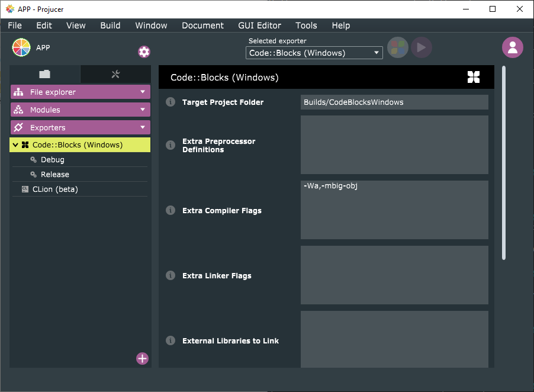Show info for Extra Preprocessor Definitions
The height and width of the screenshot is (392, 534).
pyautogui.click(x=171, y=145)
